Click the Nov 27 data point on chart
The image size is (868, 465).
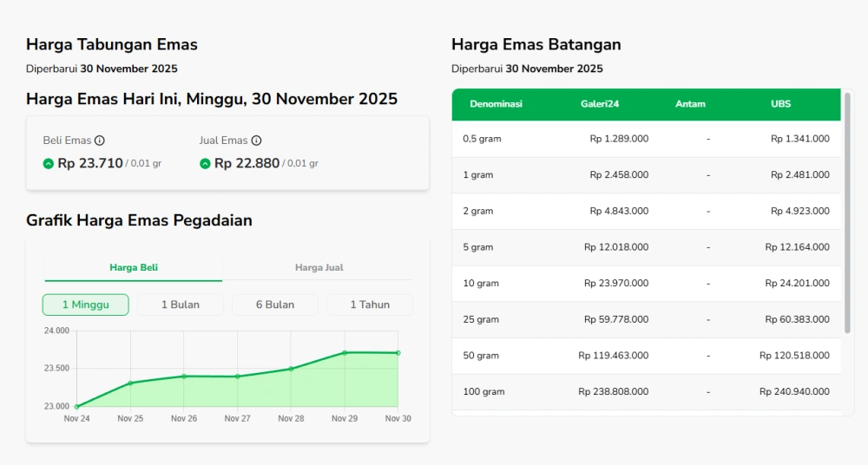[x=238, y=377]
